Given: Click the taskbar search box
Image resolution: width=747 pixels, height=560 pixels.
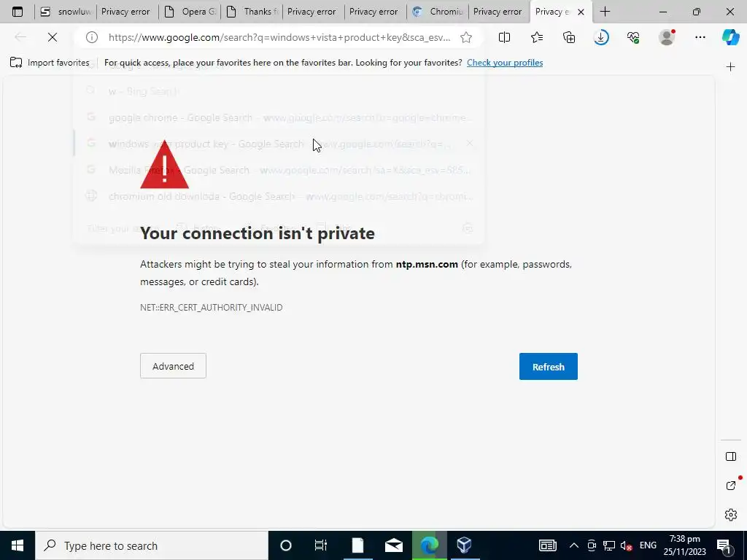Looking at the screenshot, I should 152,545.
